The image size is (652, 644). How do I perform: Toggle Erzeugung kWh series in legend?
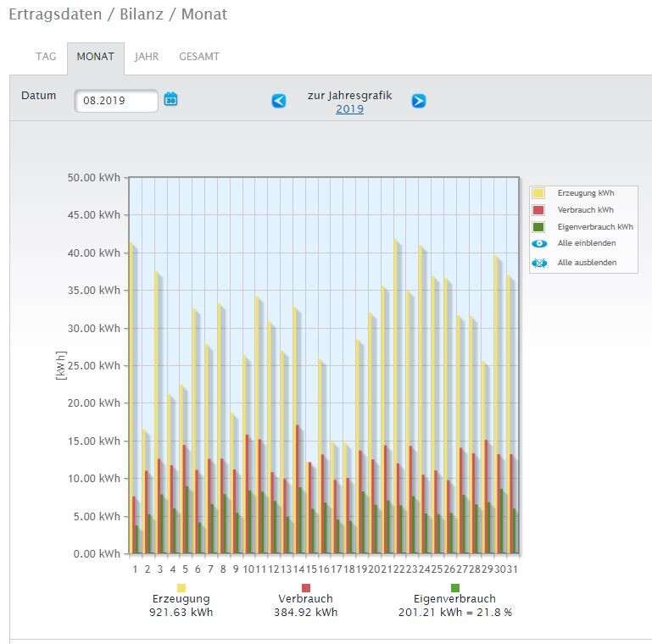[x=539, y=193]
